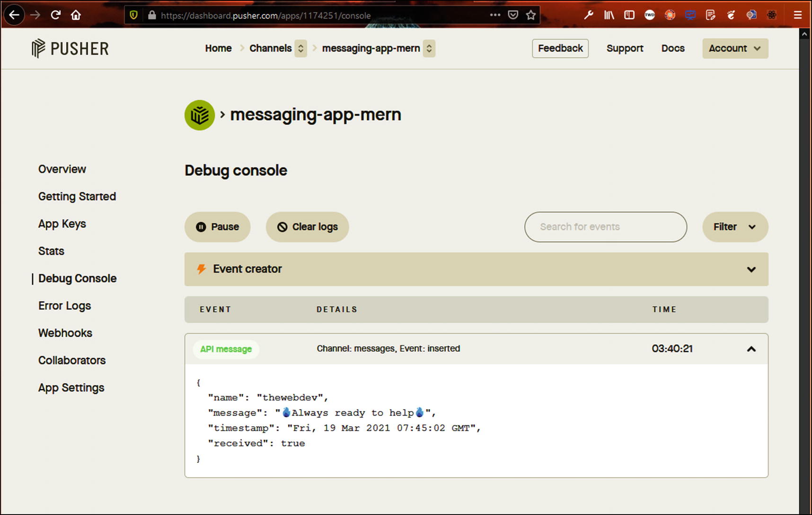This screenshot has height=515, width=812.
Task: Click the Search for events field
Action: (x=605, y=227)
